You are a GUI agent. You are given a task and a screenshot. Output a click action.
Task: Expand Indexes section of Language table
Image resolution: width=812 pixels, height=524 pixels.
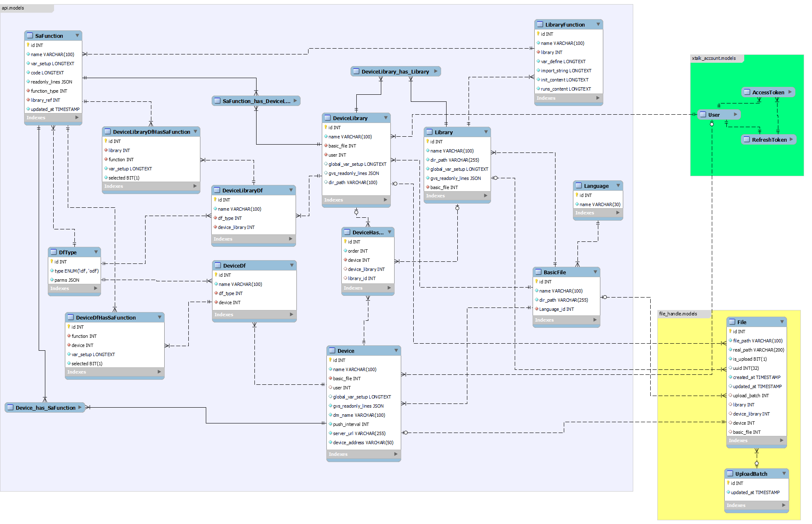point(617,213)
